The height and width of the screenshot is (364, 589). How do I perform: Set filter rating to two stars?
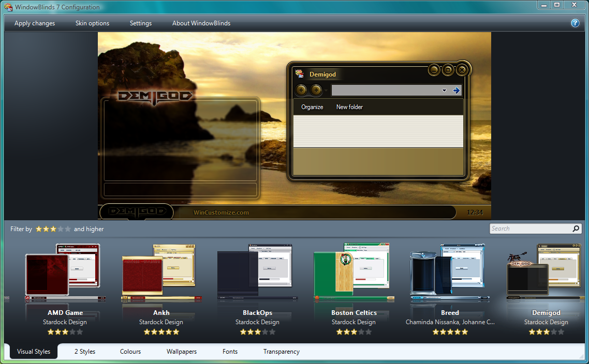click(x=46, y=229)
